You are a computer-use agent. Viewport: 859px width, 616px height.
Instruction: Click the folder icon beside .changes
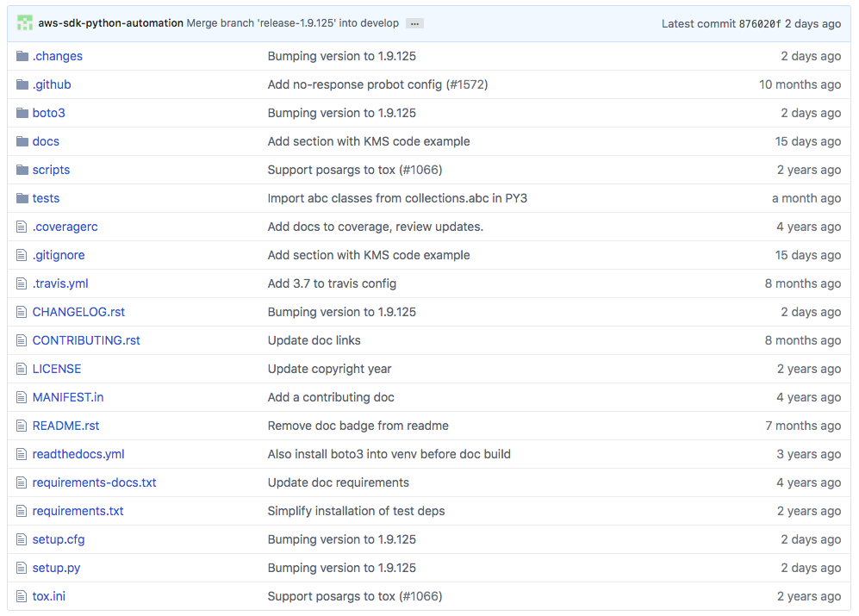(22, 55)
